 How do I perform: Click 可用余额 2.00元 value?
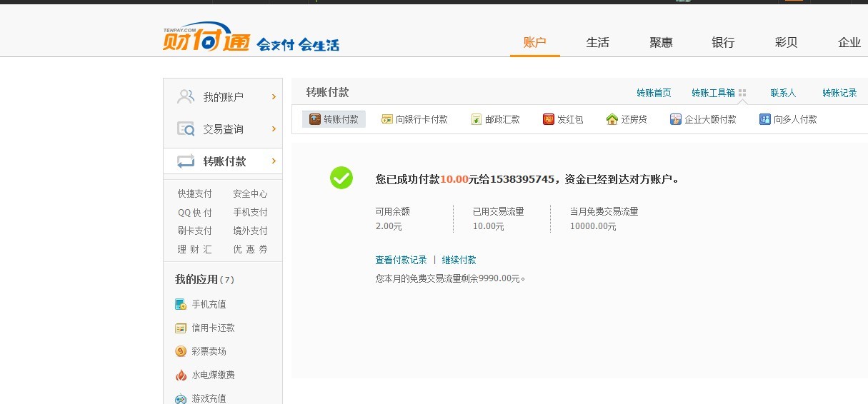[x=389, y=226]
